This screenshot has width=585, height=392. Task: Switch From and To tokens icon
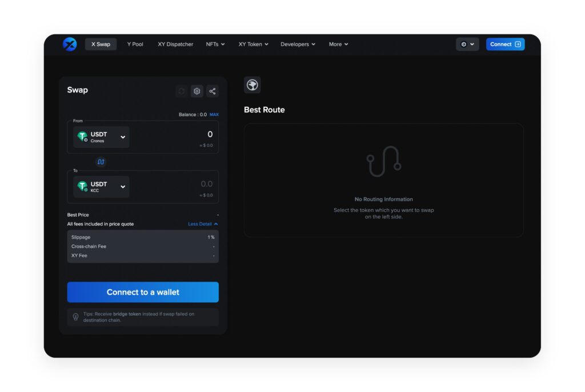101,162
